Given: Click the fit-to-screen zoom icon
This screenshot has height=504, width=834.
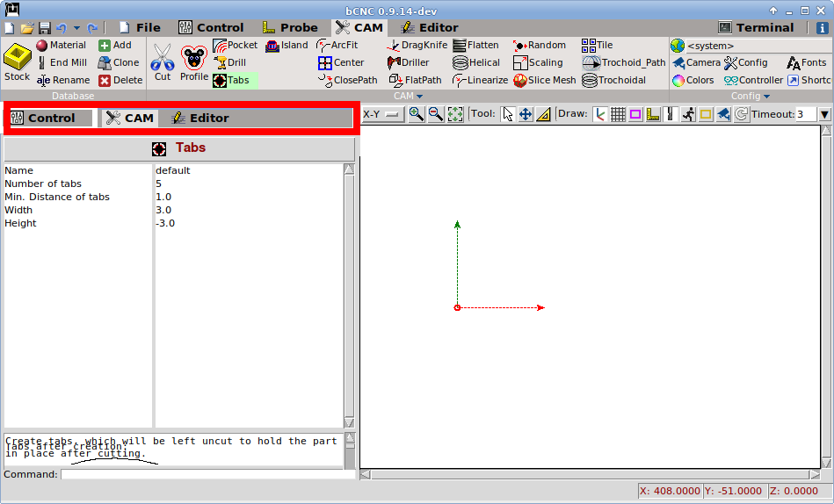Looking at the screenshot, I should point(455,114).
